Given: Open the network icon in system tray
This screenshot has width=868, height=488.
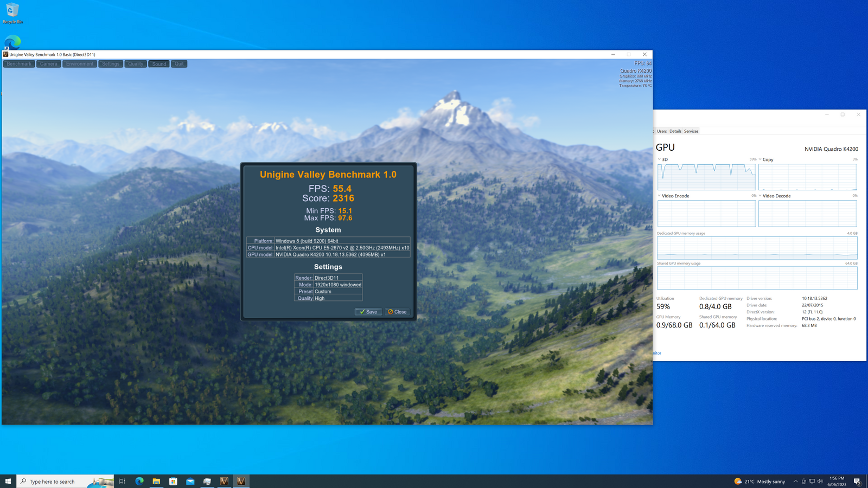Looking at the screenshot, I should point(812,481).
